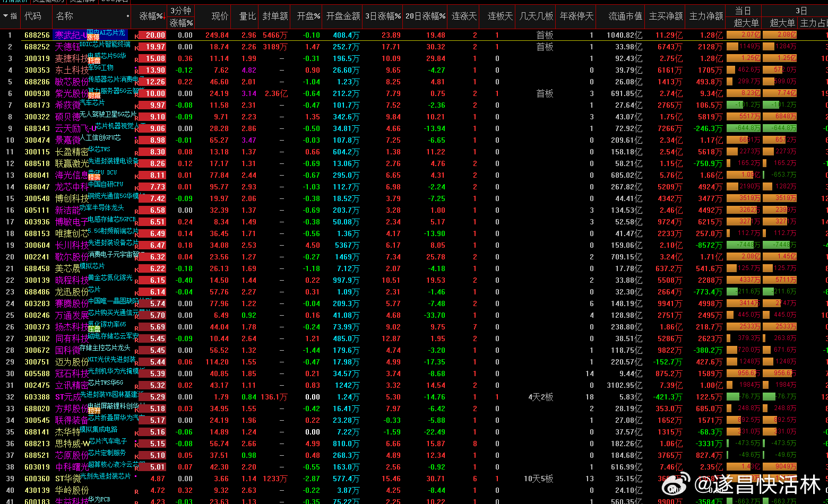Click 当日 超大单 bar for 寒武纪-U
This screenshot has width=828, height=504.
743,35
